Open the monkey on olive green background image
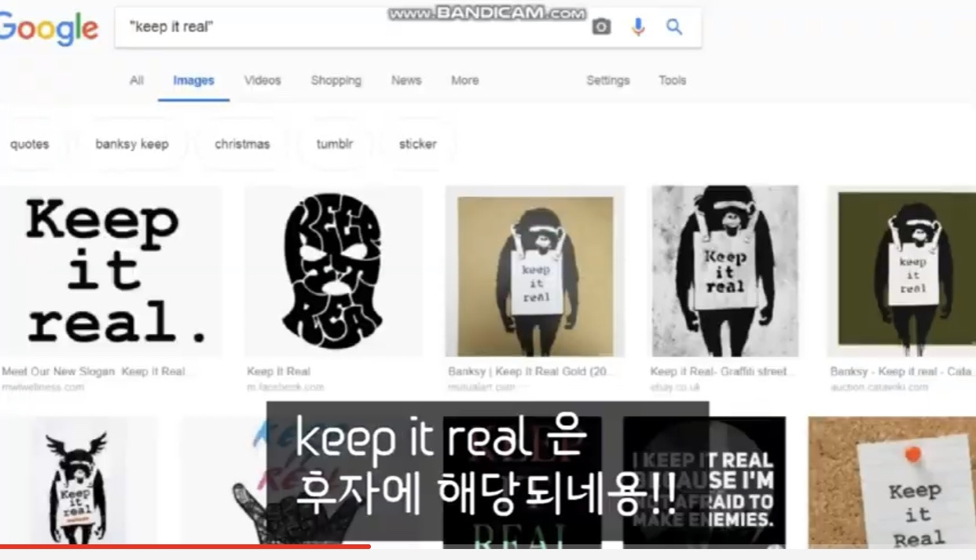The image size is (976, 560). pyautogui.click(x=901, y=271)
